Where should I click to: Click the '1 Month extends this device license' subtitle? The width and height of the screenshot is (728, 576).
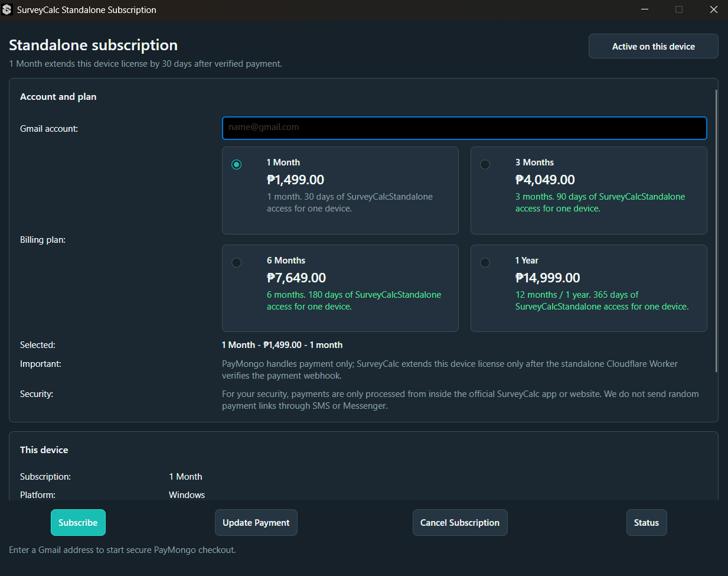[x=145, y=64]
